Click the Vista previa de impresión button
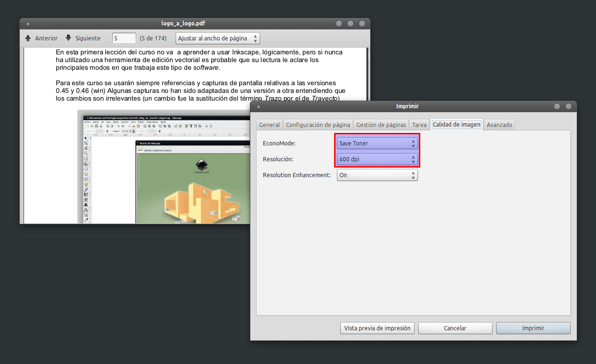This screenshot has width=596, height=364. coord(377,328)
